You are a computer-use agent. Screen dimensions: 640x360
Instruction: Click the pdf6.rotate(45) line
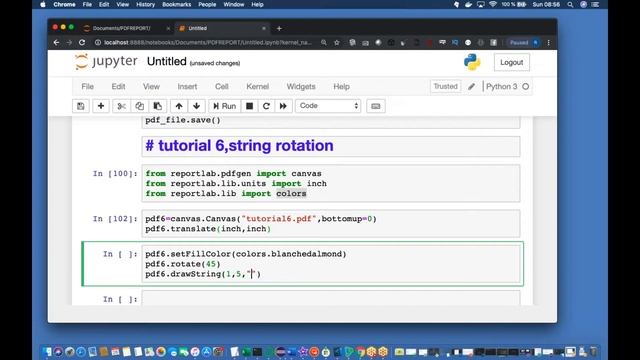[183, 264]
